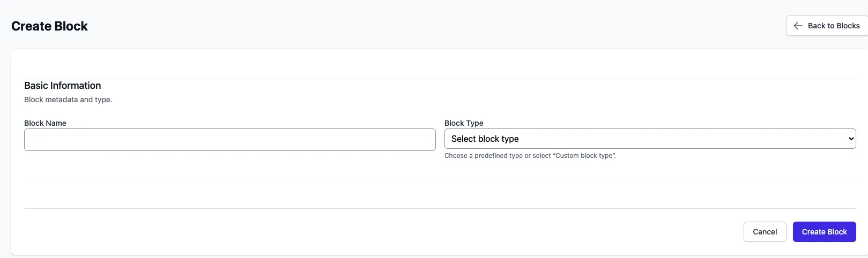Image resolution: width=868 pixels, height=258 pixels.
Task: Click the left arrow icon beside Back to Blocks
Action: point(798,26)
